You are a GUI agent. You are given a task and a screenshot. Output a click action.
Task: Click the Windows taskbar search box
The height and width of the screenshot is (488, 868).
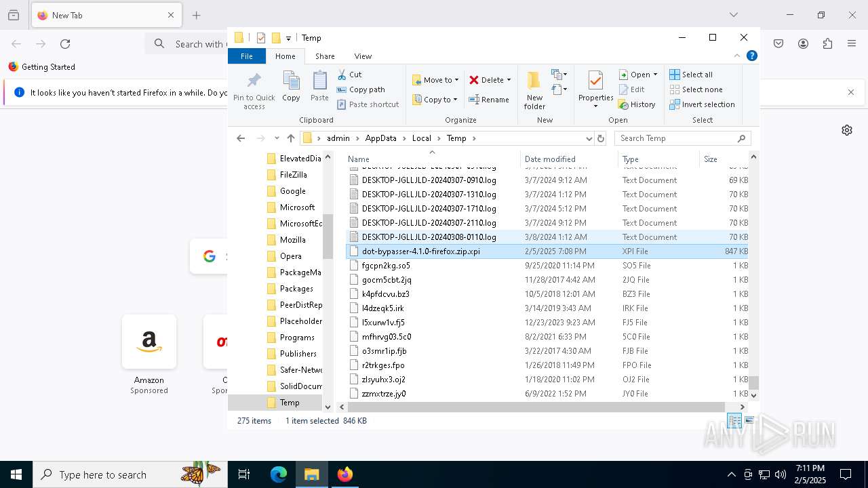(x=130, y=474)
